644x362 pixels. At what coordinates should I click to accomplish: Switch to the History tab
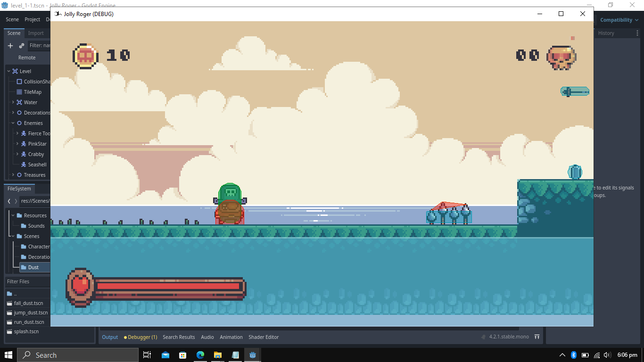(606, 33)
